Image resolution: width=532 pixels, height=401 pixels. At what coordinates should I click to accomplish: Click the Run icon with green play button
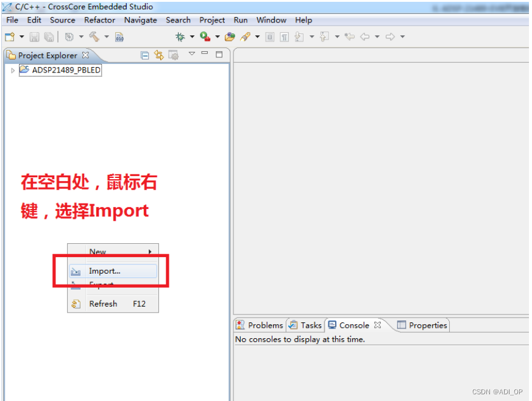point(205,37)
